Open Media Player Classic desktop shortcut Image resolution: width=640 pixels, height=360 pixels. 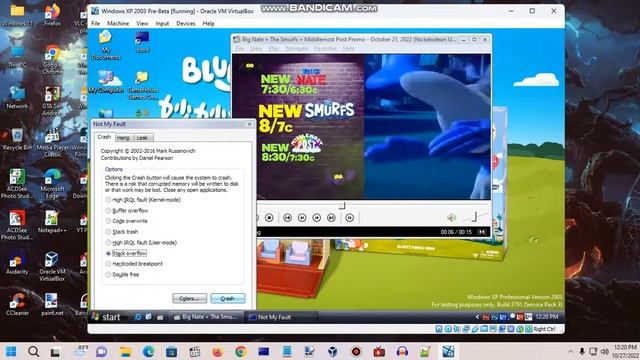[52, 143]
